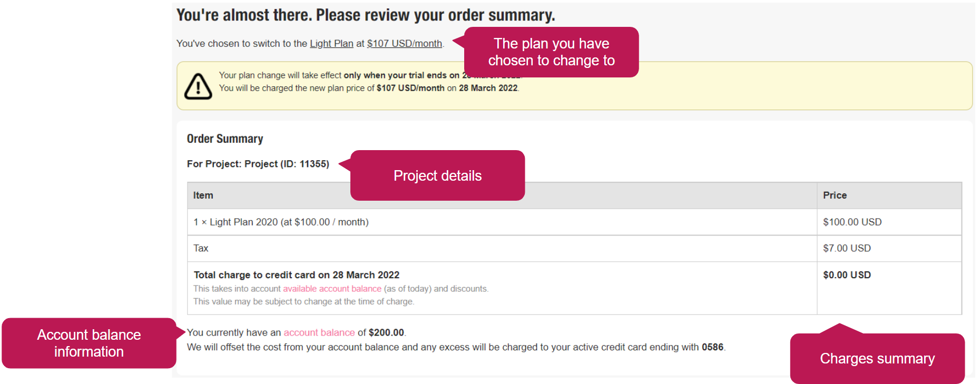Click the warning triangle icon
Image resolution: width=980 pixels, height=384 pixels.
(198, 86)
